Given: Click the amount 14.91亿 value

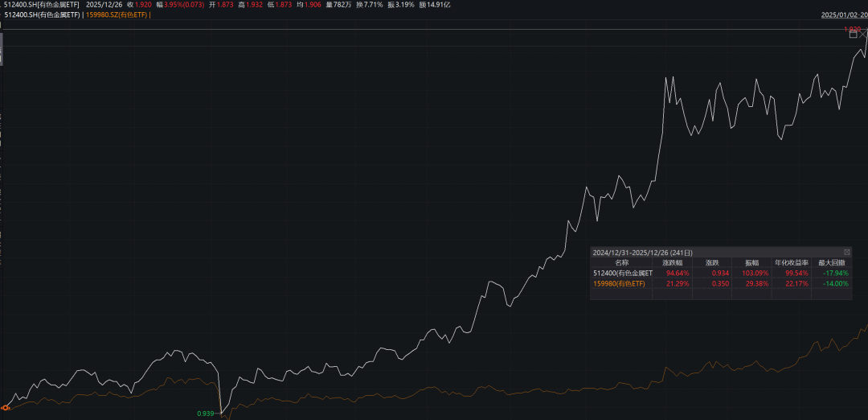Looking at the screenshot, I should pos(438,5).
